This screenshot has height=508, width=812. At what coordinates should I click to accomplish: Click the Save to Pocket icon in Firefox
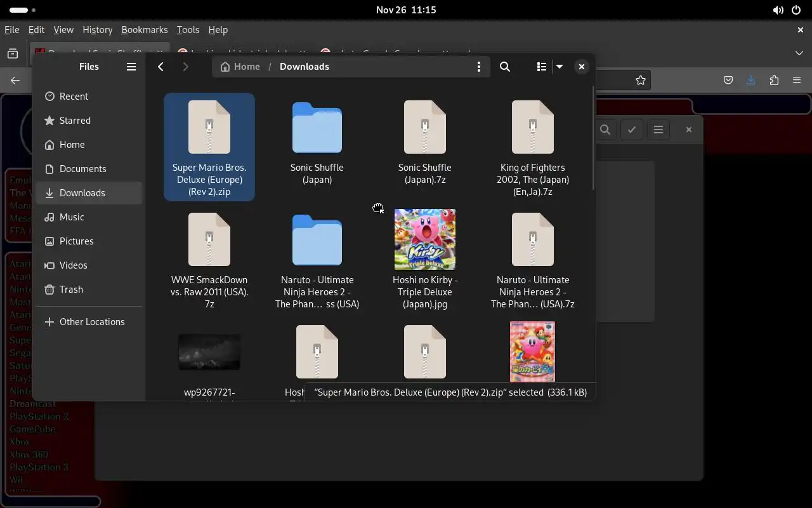(x=728, y=80)
